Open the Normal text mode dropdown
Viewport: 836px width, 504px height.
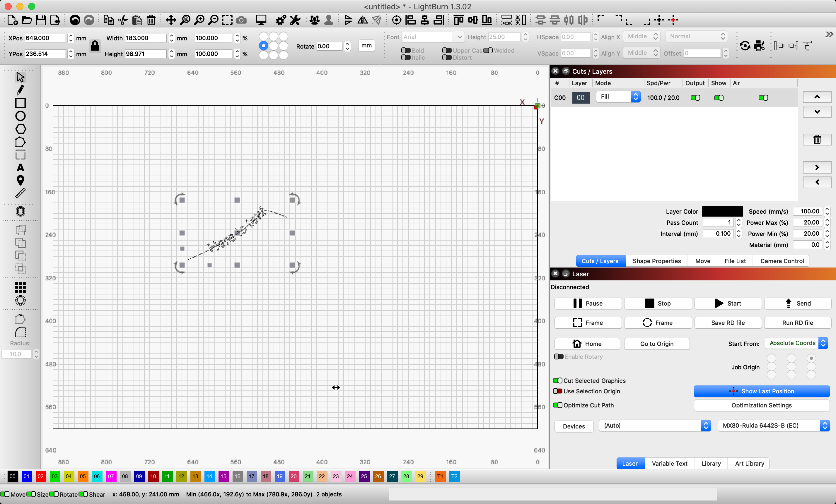point(696,36)
